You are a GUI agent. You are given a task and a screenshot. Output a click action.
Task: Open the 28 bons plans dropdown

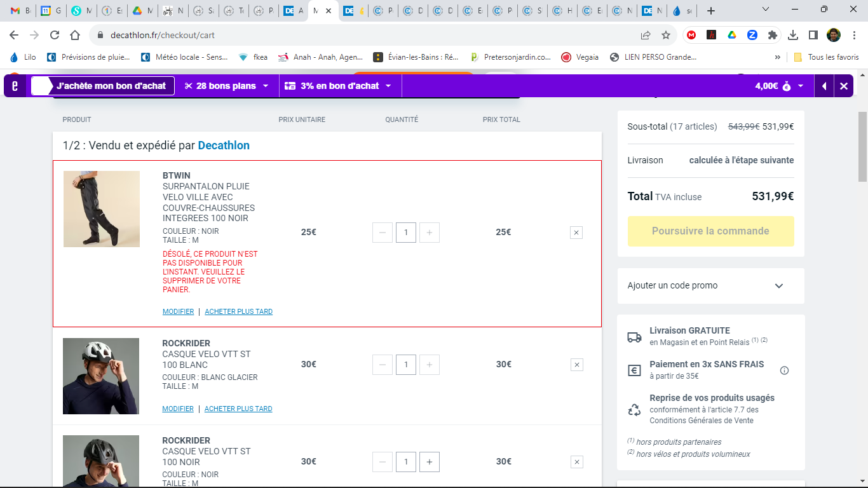click(226, 86)
